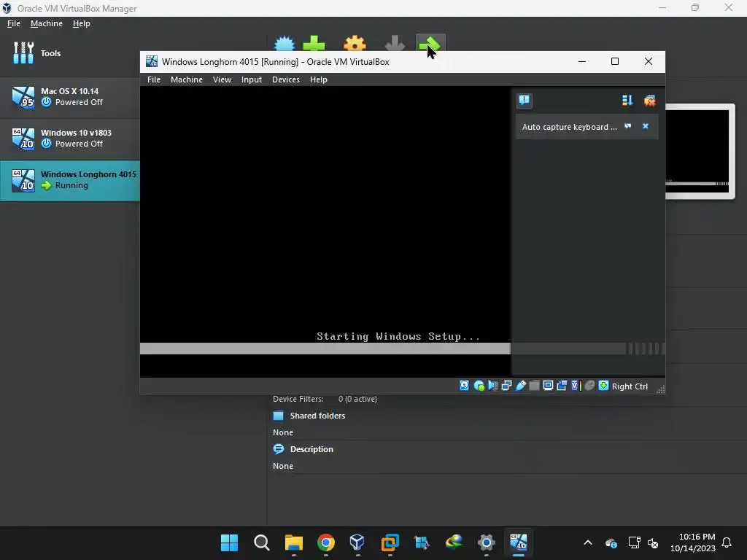Screen dimensions: 747x560
Task: Open the Windows Start menu
Action: pyautogui.click(x=229, y=542)
